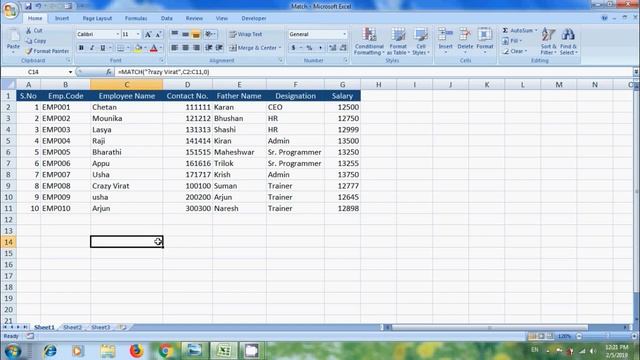Open Chrome from taskbar
This screenshot has height=360, width=640.
(x=166, y=351)
